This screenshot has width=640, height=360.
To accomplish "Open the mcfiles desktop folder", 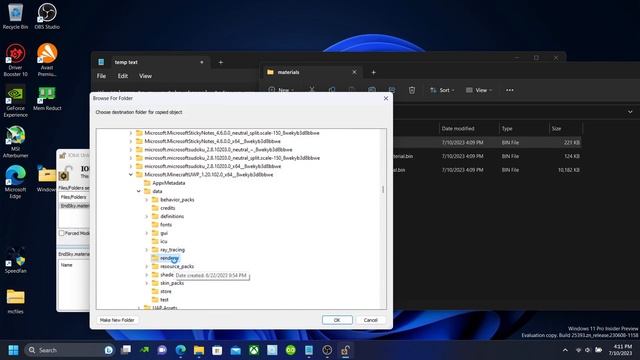I will (16, 301).
